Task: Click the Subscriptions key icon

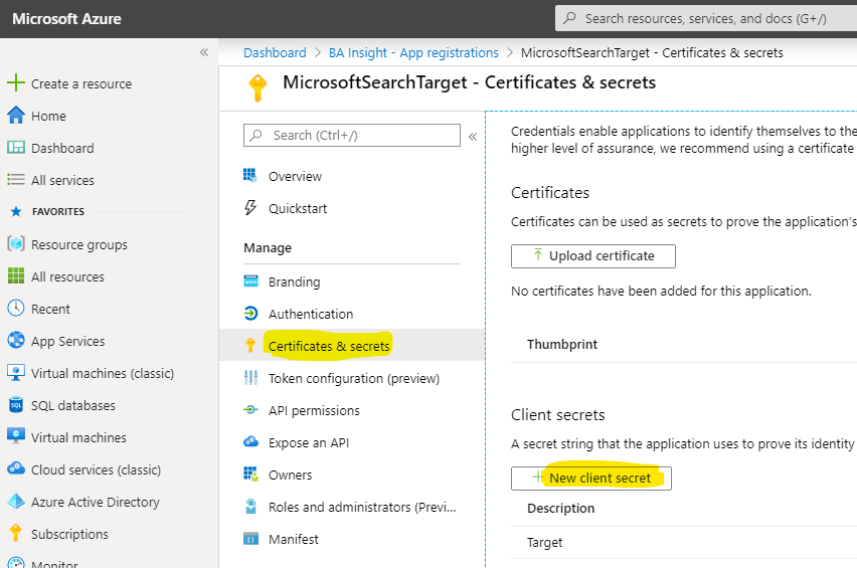Action: tap(15, 534)
